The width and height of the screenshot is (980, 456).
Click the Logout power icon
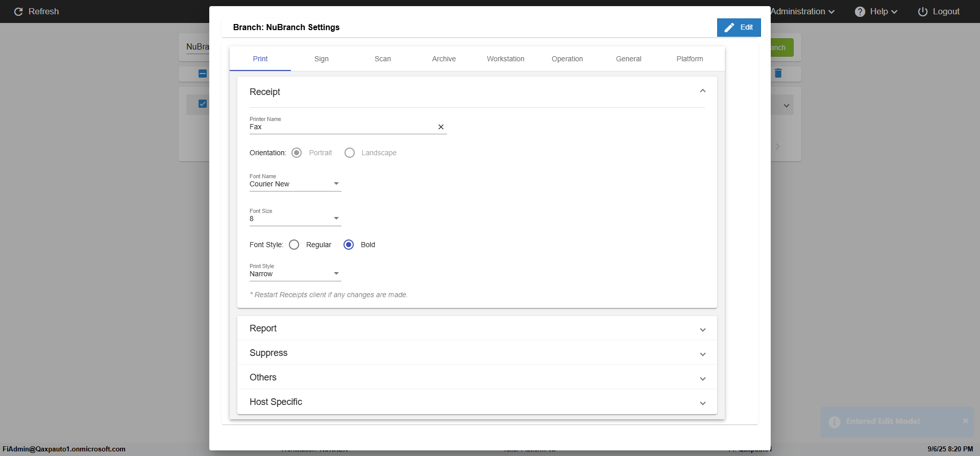(x=922, y=12)
